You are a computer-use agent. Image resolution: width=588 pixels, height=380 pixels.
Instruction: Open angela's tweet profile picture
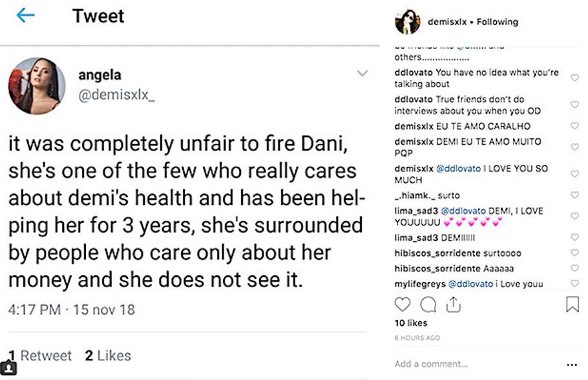click(37, 85)
